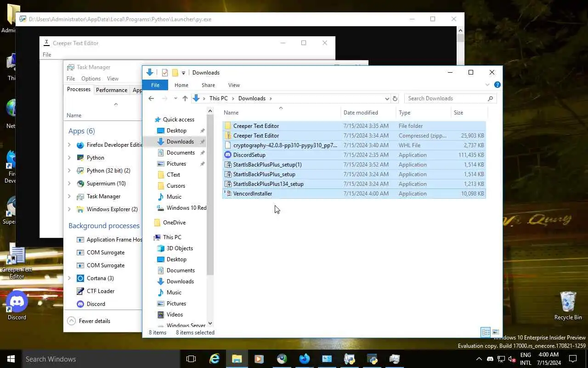Open Recycle Bin desktop icon

[568, 305]
